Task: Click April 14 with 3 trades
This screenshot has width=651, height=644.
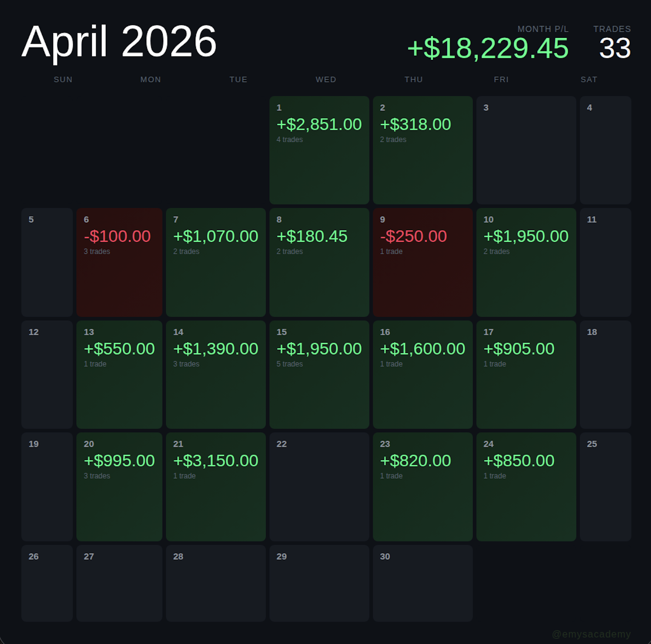Action: 216,375
